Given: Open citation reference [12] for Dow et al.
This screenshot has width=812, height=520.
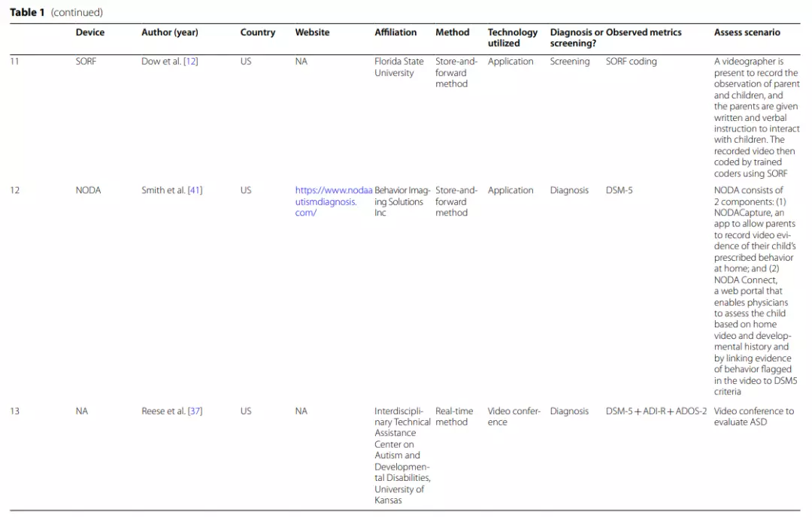Looking at the screenshot, I should click(190, 61).
